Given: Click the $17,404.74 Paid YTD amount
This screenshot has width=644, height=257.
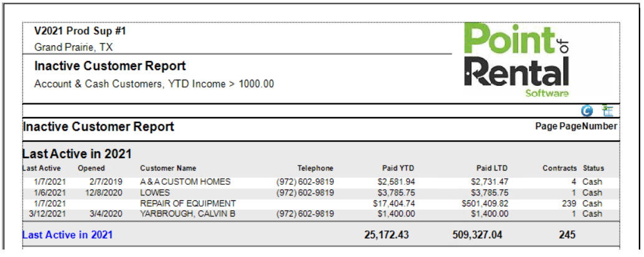Looking at the screenshot, I should [x=394, y=203].
